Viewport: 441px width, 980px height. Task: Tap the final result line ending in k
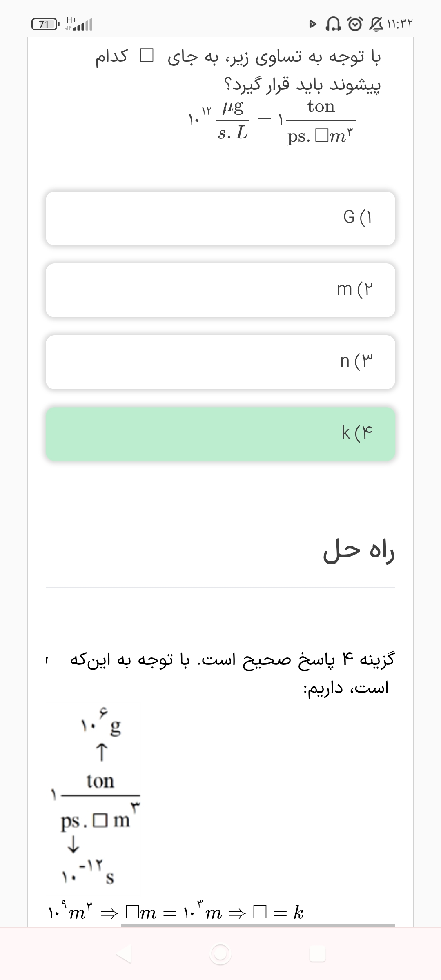pos(176,912)
